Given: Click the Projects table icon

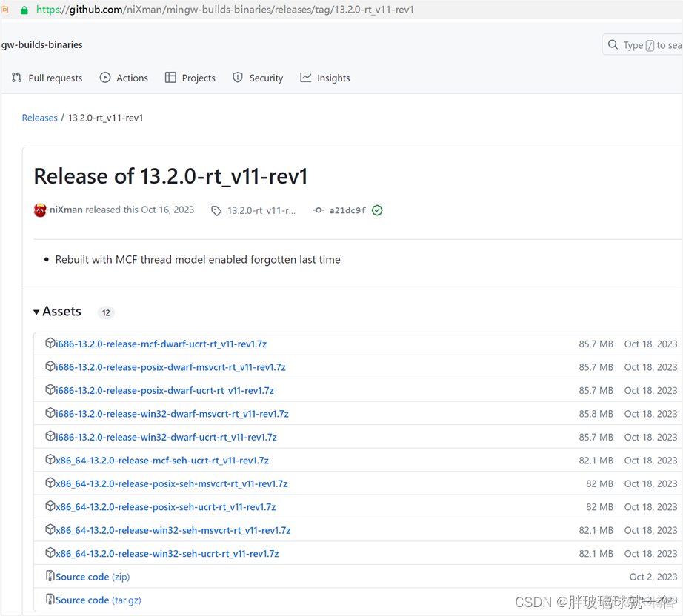Looking at the screenshot, I should [x=170, y=78].
